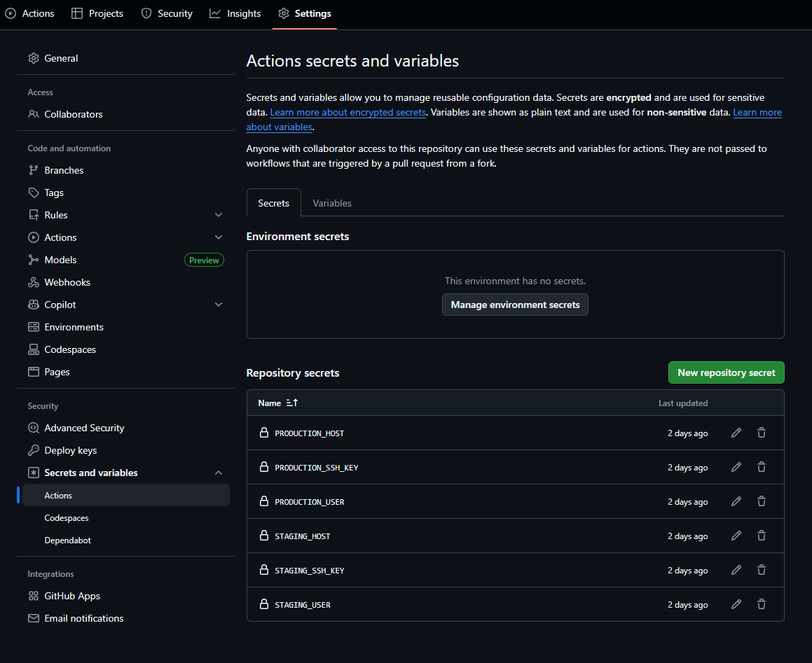812x663 pixels.
Task: Edit the STAGING_SSH_KEY secret
Action: coord(736,569)
